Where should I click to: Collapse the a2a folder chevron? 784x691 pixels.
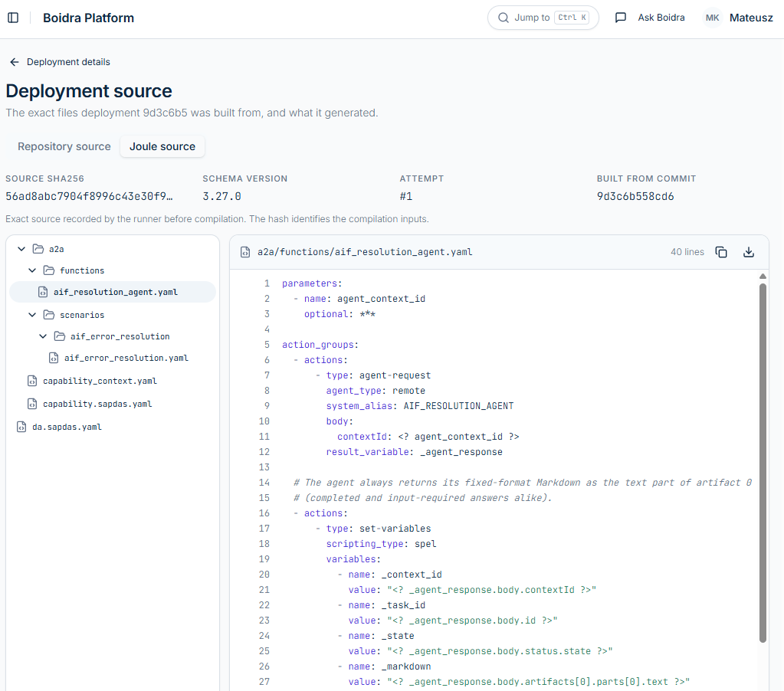tap(21, 249)
